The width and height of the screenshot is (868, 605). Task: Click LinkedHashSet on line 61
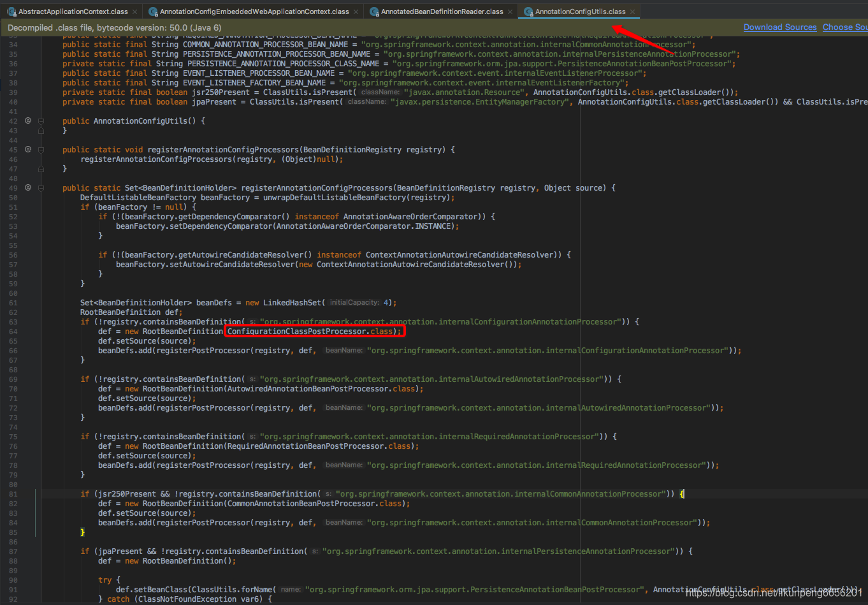coord(293,303)
